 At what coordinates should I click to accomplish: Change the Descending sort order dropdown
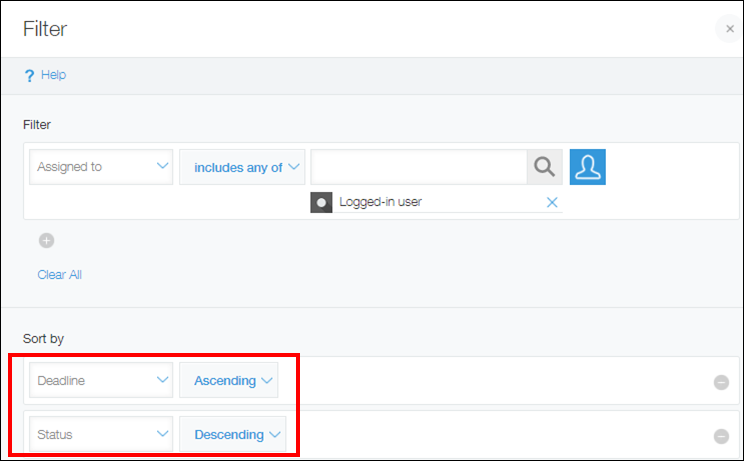click(x=232, y=435)
